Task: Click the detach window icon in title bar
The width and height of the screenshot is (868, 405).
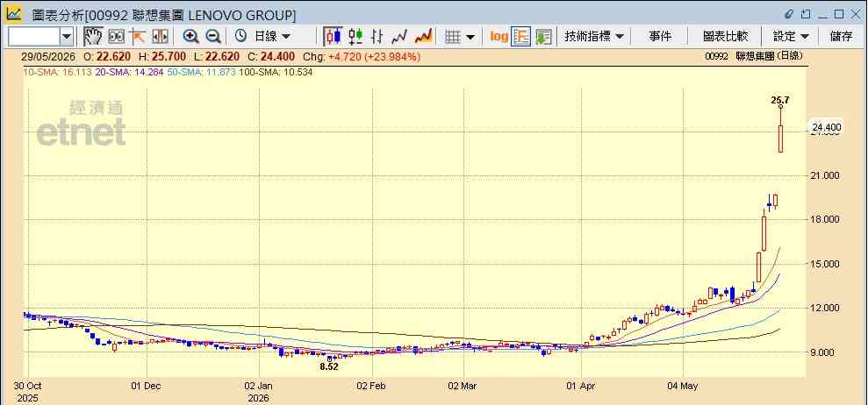Action: [x=806, y=13]
